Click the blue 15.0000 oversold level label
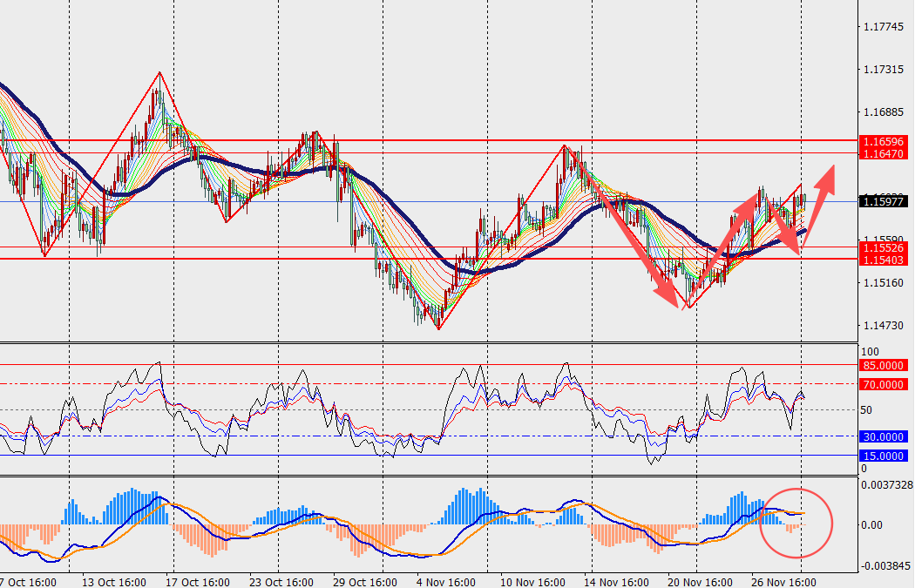 pyautogui.click(x=883, y=456)
